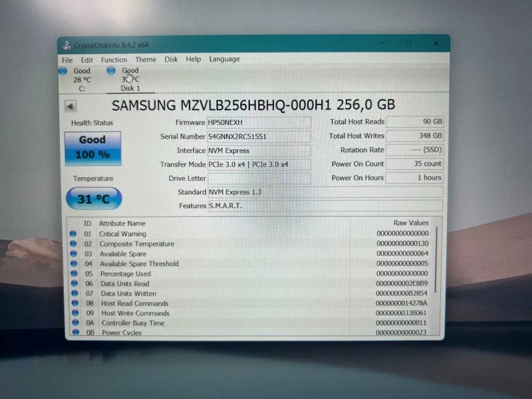The width and height of the screenshot is (532, 399).
Task: Click the Good 100 % health status button
Action: 93,148
